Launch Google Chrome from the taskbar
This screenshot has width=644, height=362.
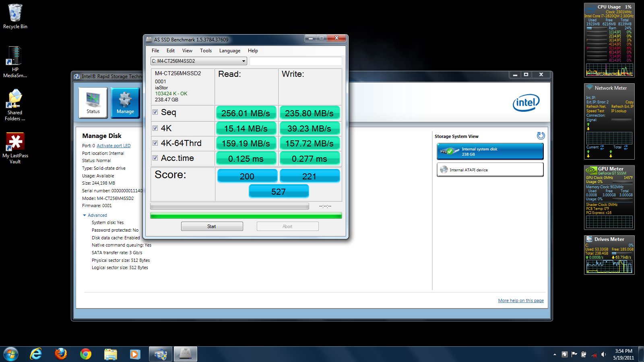click(85, 354)
